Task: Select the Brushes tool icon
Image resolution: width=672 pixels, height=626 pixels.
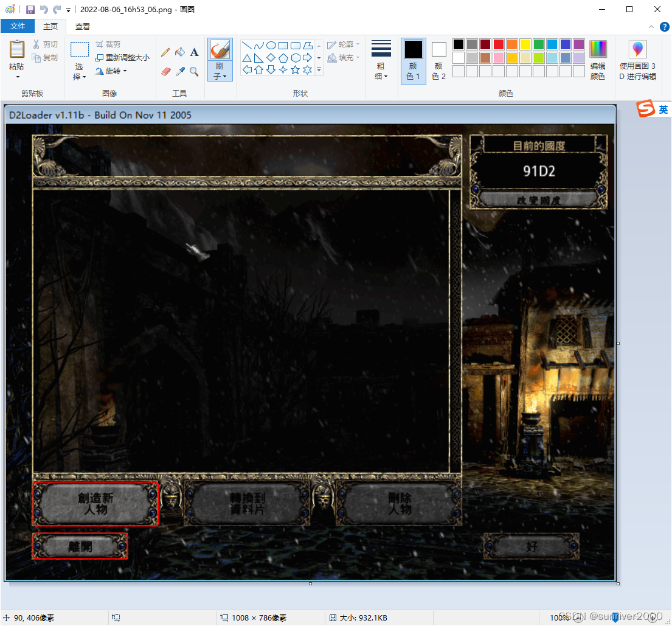Action: [x=220, y=50]
